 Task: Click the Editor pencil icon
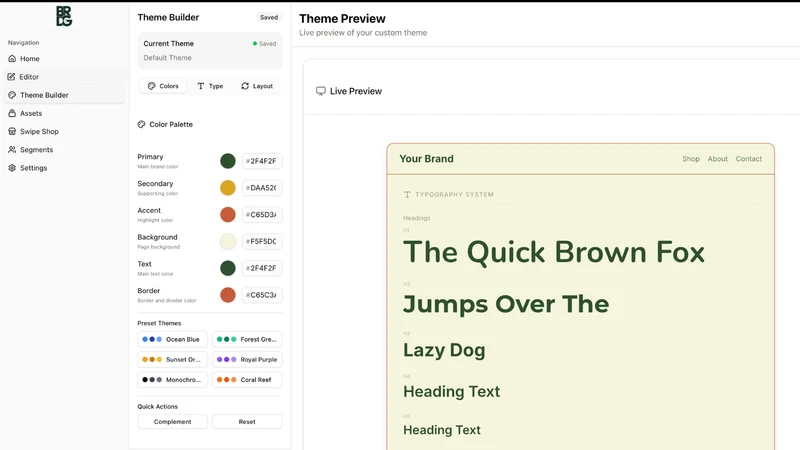pyautogui.click(x=12, y=77)
